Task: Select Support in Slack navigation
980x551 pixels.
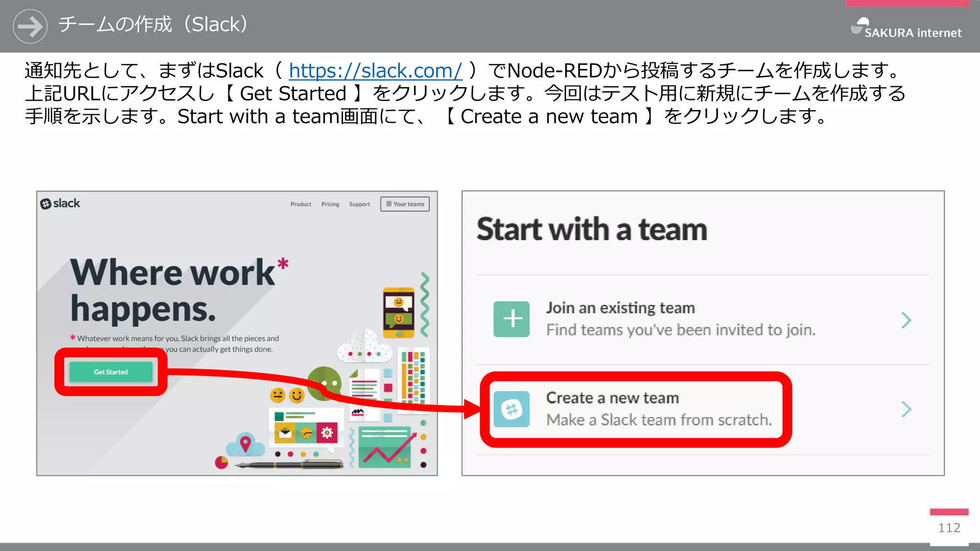Action: tap(359, 204)
